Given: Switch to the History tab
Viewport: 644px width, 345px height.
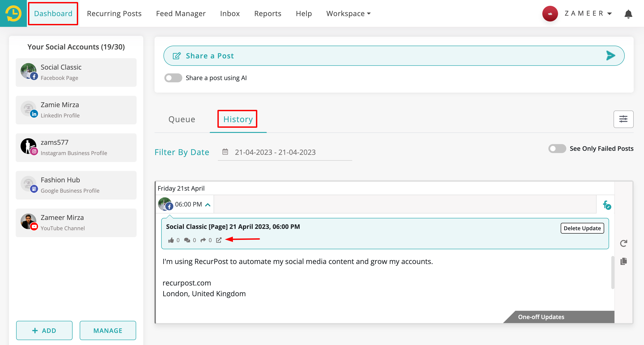Looking at the screenshot, I should [238, 119].
